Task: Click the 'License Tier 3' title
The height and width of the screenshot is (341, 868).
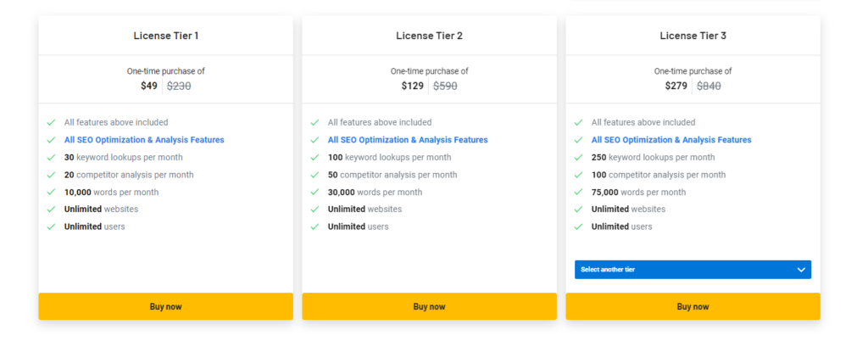Action: coord(693,36)
